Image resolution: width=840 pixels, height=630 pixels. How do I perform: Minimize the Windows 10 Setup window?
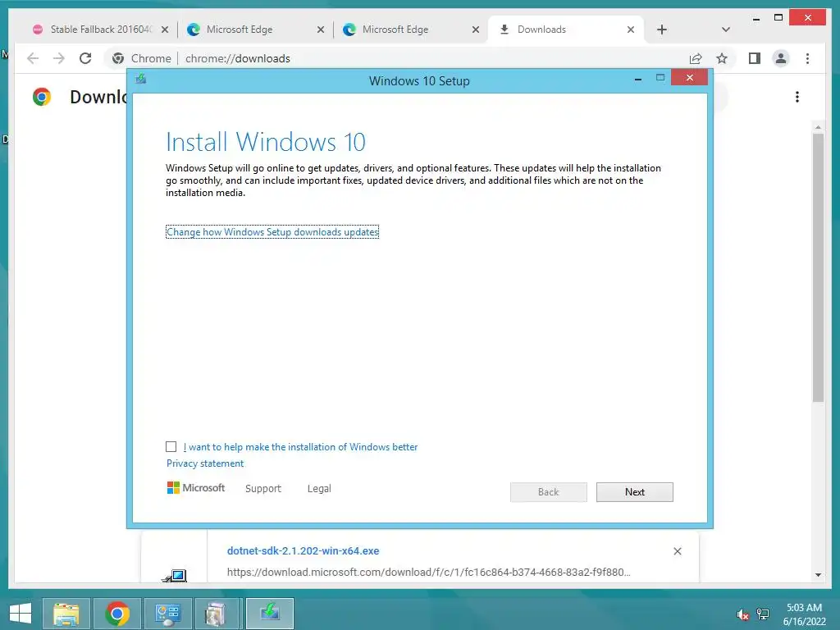point(638,79)
